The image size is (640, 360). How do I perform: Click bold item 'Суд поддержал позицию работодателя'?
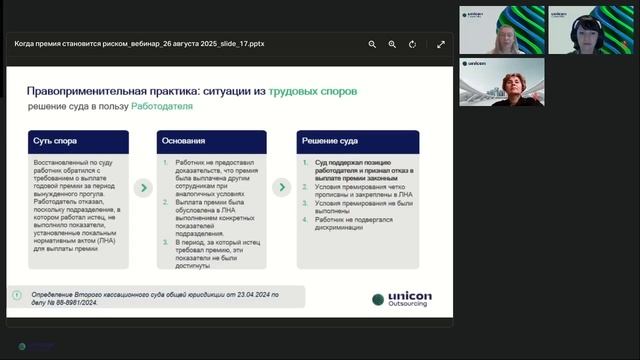(364, 170)
